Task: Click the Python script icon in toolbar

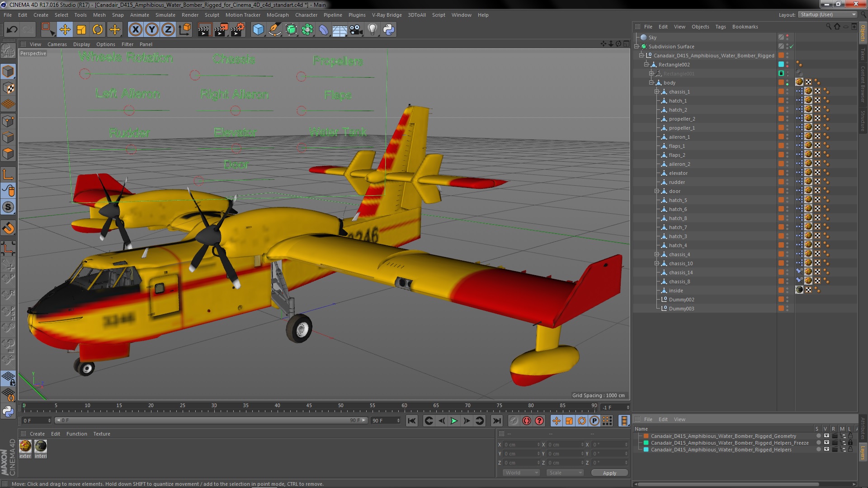Action: (389, 30)
